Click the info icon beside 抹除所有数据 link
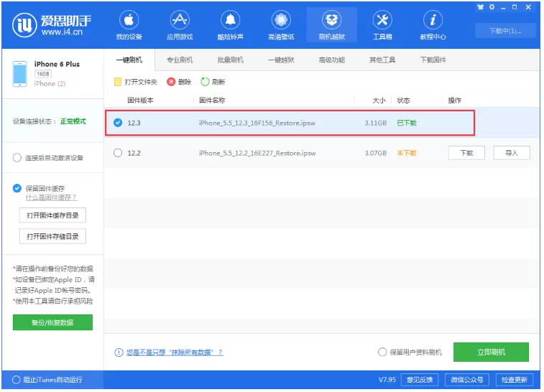This screenshot has height=392, width=544. pyautogui.click(x=119, y=353)
